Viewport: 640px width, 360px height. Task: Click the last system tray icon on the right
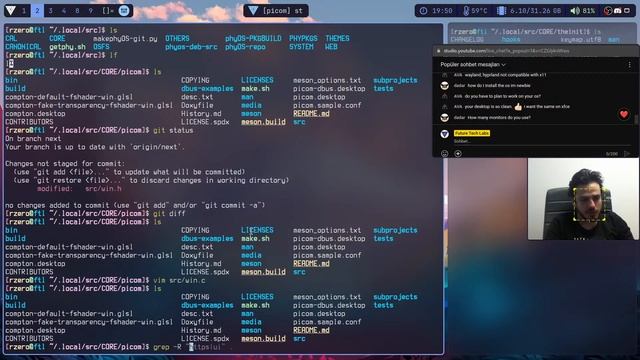point(627,11)
